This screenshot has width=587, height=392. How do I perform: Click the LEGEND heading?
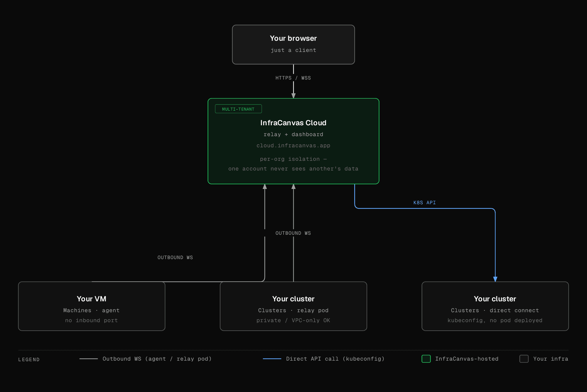click(29, 359)
